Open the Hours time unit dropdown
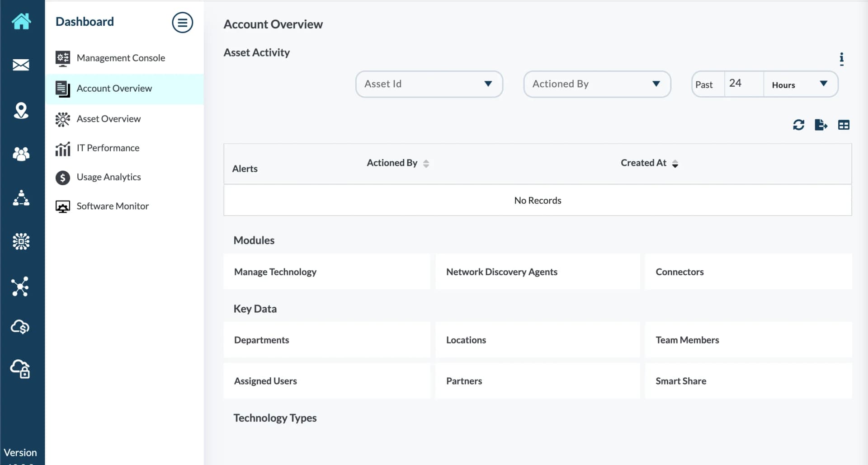 pos(824,84)
